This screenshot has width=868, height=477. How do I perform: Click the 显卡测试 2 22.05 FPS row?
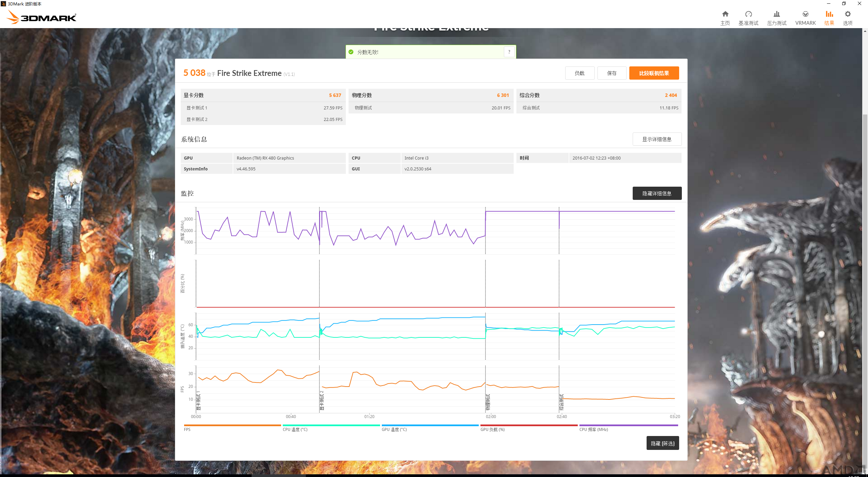[x=263, y=119]
